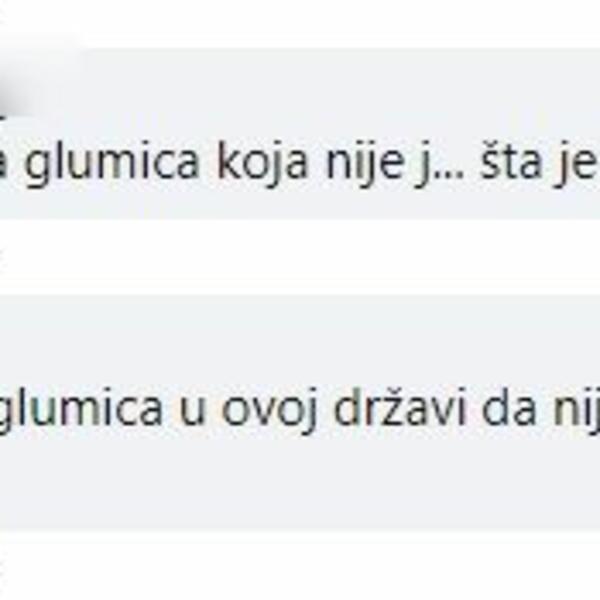600x600 pixels.
Task: Click the word "državi" in the second comment
Action: coord(400,407)
